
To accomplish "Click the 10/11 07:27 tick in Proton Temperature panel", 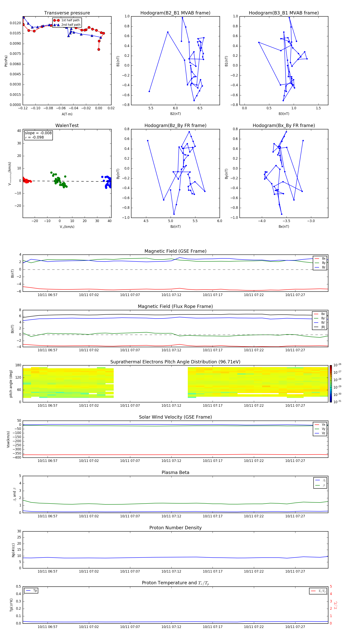I will (x=295, y=627).
